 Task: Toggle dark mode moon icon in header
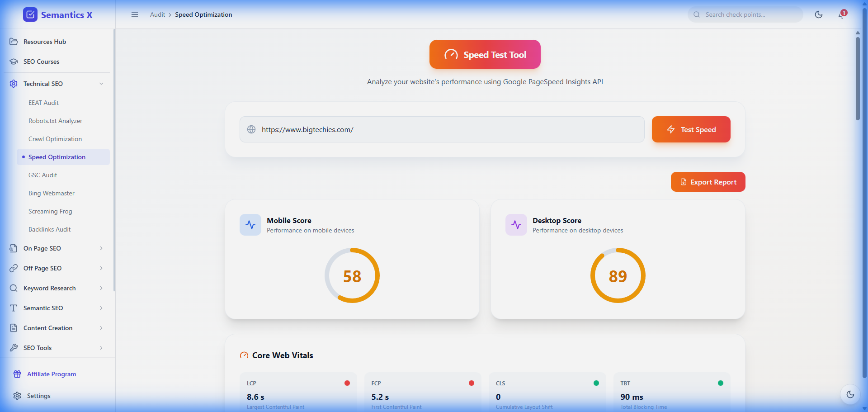[819, 14]
